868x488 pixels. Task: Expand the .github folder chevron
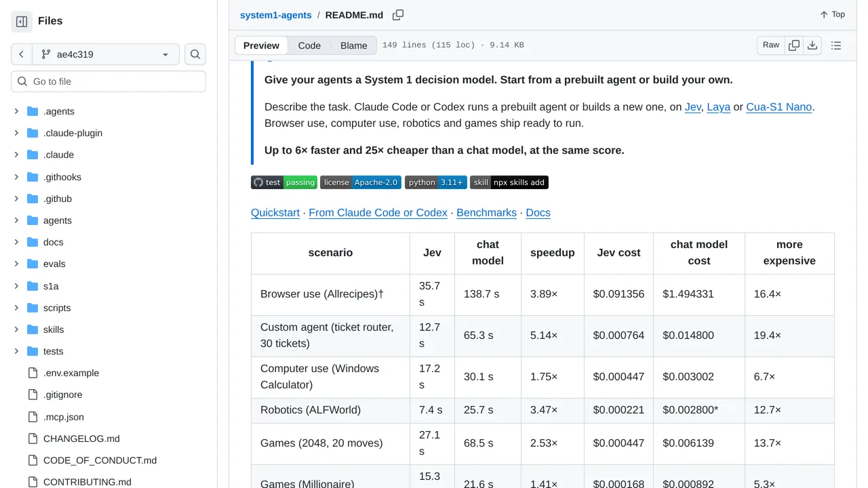(16, 199)
